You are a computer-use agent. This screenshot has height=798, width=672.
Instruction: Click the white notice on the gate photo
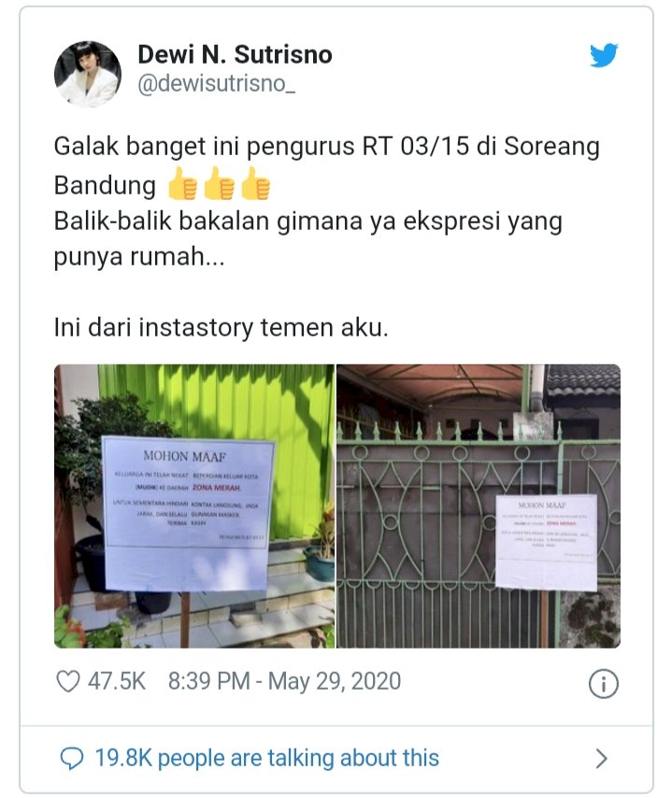[x=546, y=542]
